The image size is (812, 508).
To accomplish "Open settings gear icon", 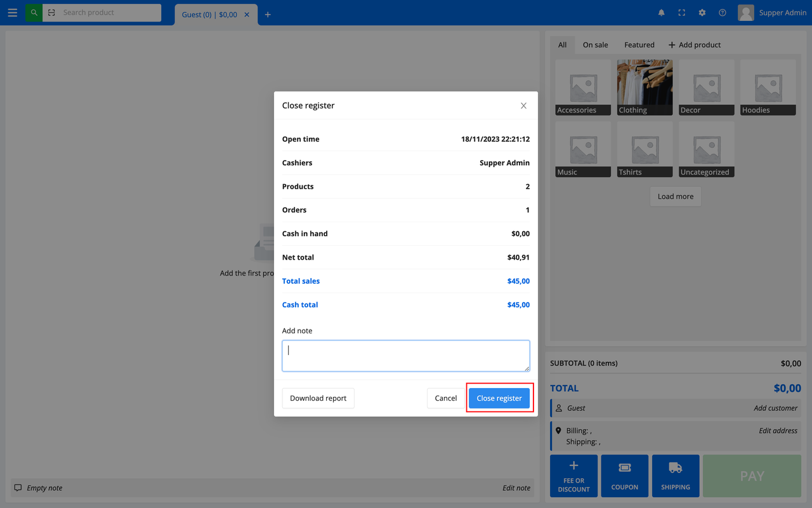I will (x=702, y=13).
